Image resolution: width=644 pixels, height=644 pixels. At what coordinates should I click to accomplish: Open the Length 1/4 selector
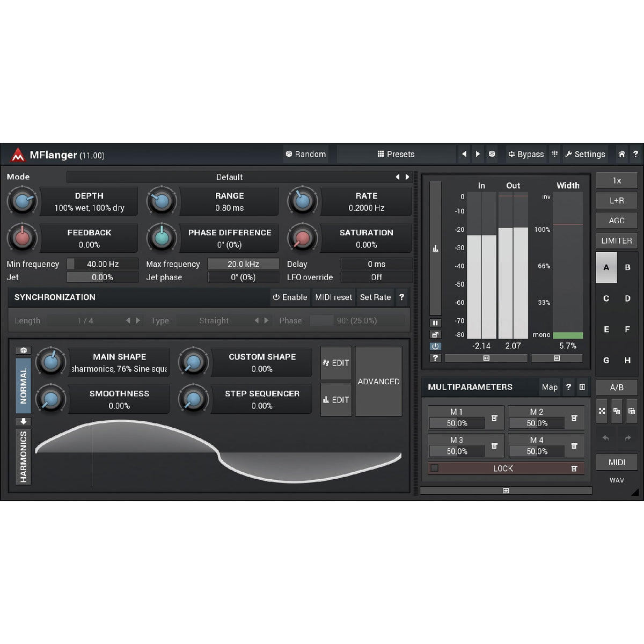click(x=94, y=320)
